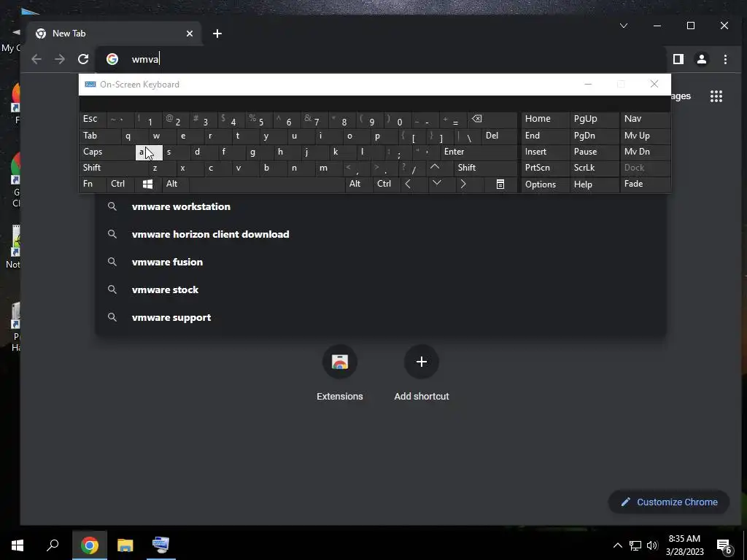Select suggestion vmware workstation
The width and height of the screenshot is (747, 560).
click(381, 206)
